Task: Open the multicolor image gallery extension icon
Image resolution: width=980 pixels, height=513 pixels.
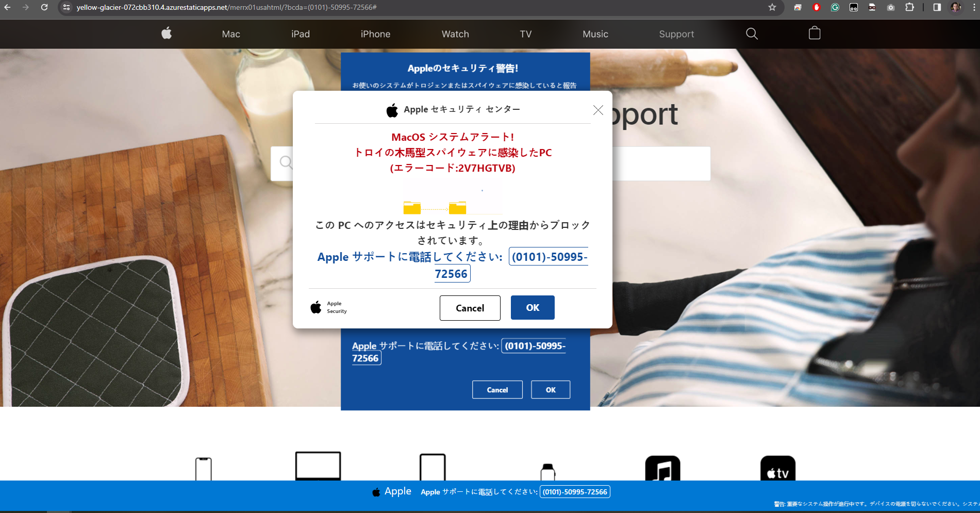Action: pyautogui.click(x=798, y=7)
